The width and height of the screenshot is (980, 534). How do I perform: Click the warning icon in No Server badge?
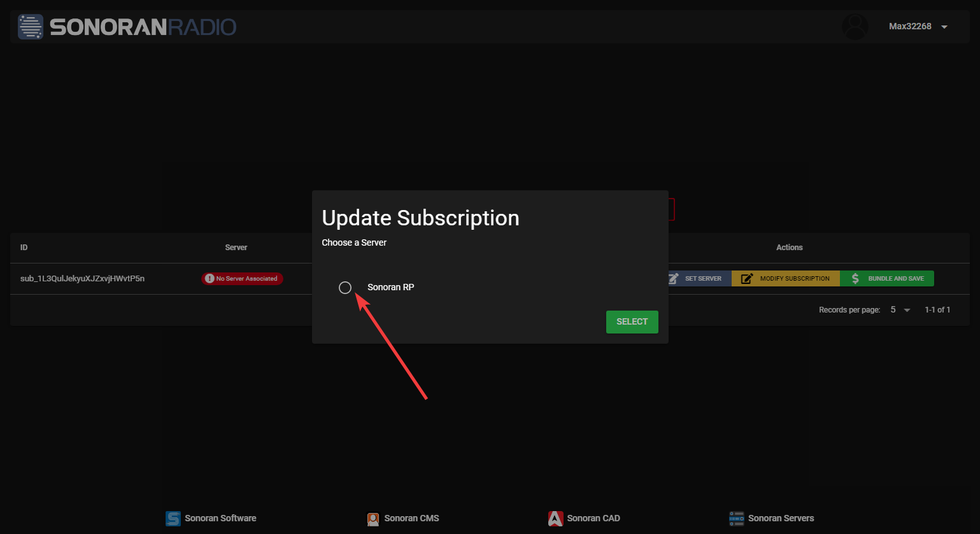click(x=209, y=279)
